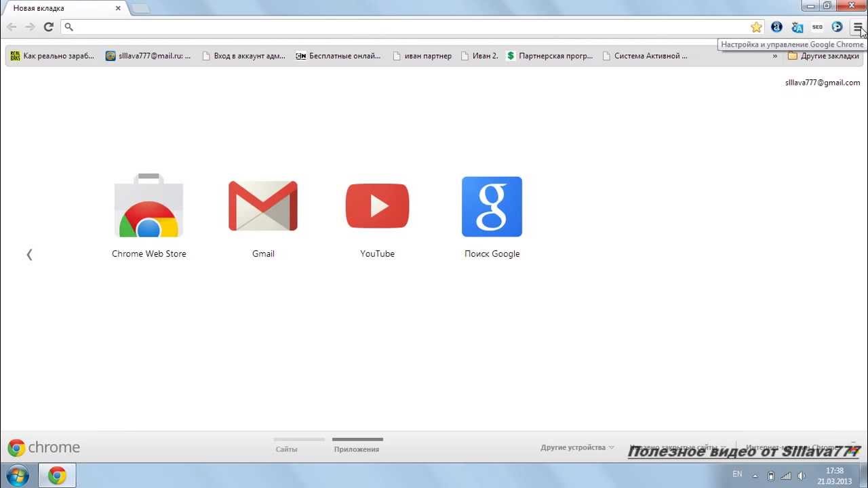Open the Другие закладки folder
Screen dimensions: 868x488
tap(823, 56)
